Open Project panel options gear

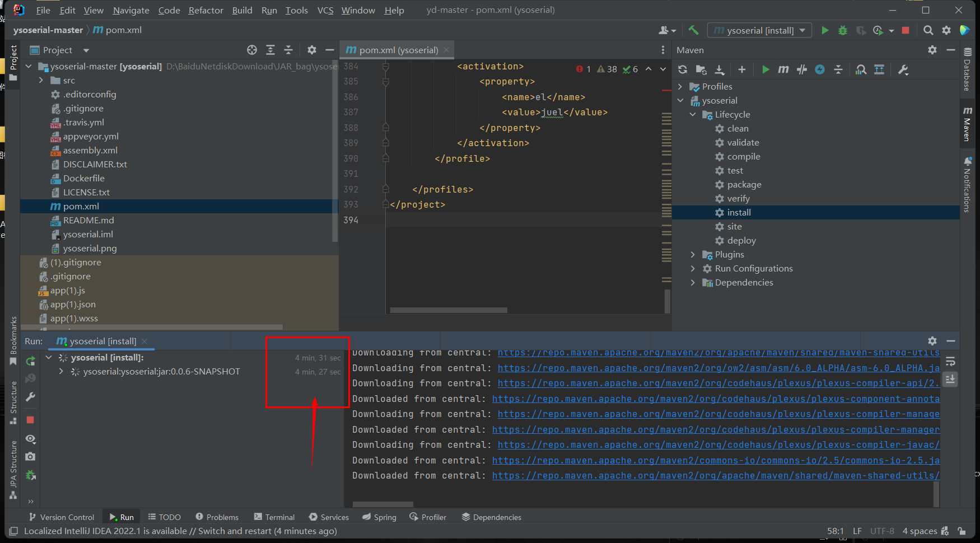(x=312, y=50)
